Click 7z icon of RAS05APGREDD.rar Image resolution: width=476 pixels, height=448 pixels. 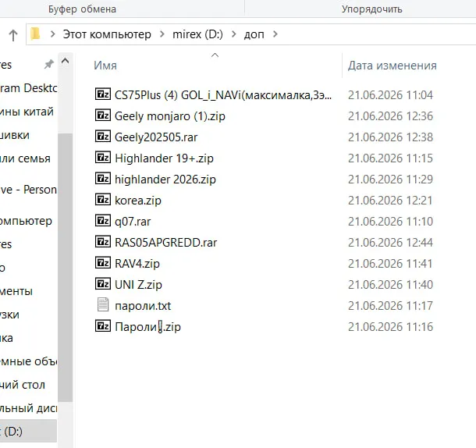coord(103,241)
